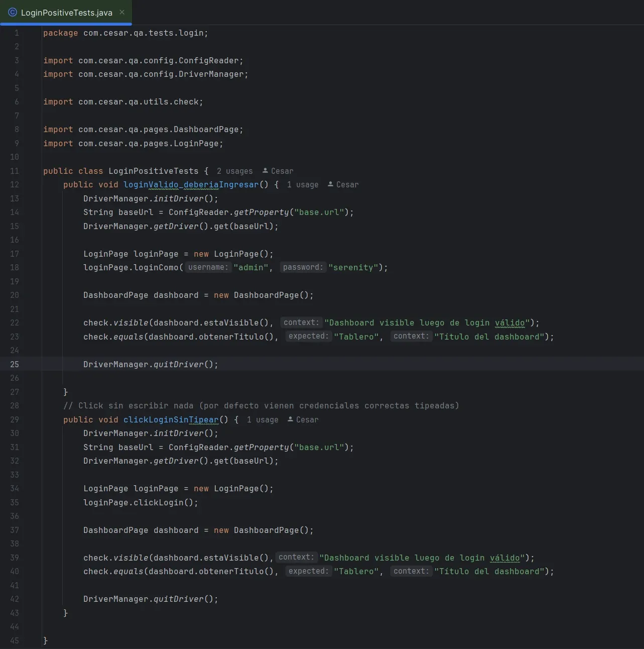Open "1 usage" hint for loginValido_deberiaIngresar
644x649 pixels.
pyautogui.click(x=303, y=184)
